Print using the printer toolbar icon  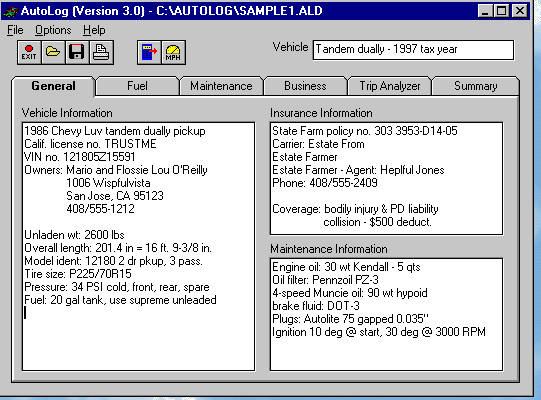tap(101, 52)
